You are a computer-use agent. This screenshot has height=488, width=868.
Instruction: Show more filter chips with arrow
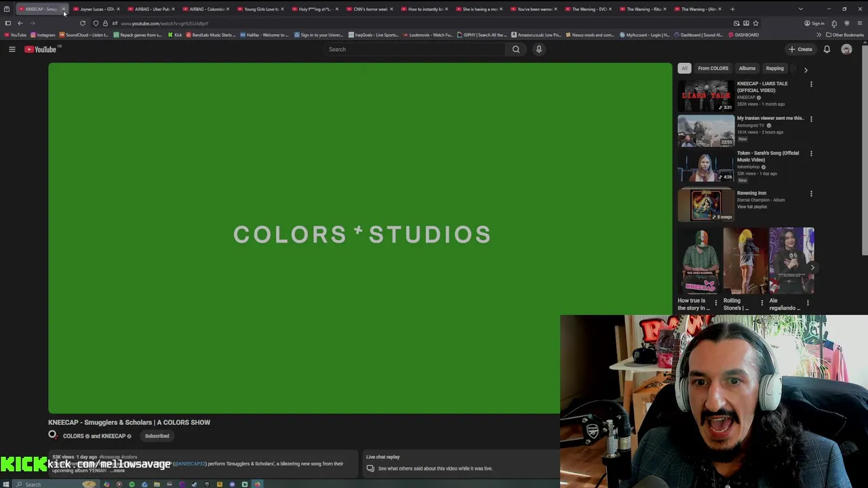[x=806, y=69]
